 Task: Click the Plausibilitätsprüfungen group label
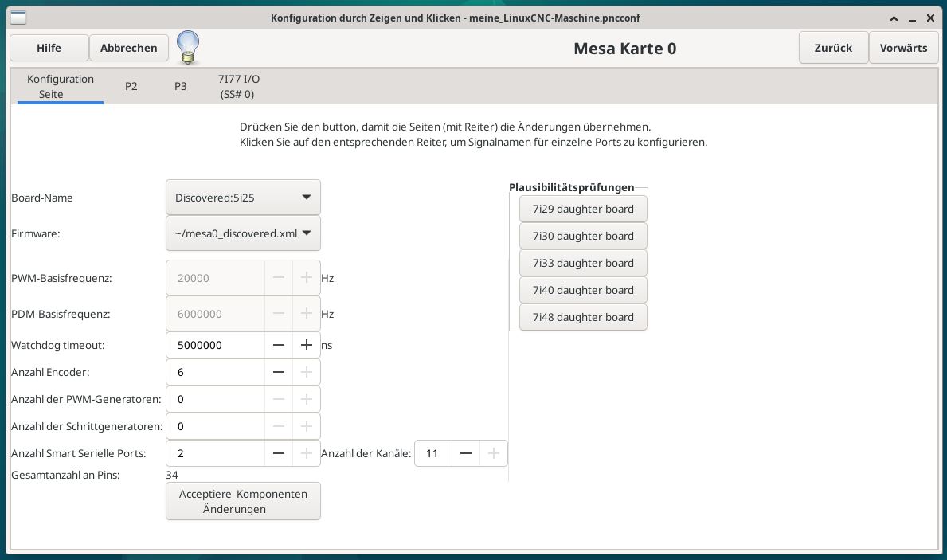coord(571,187)
